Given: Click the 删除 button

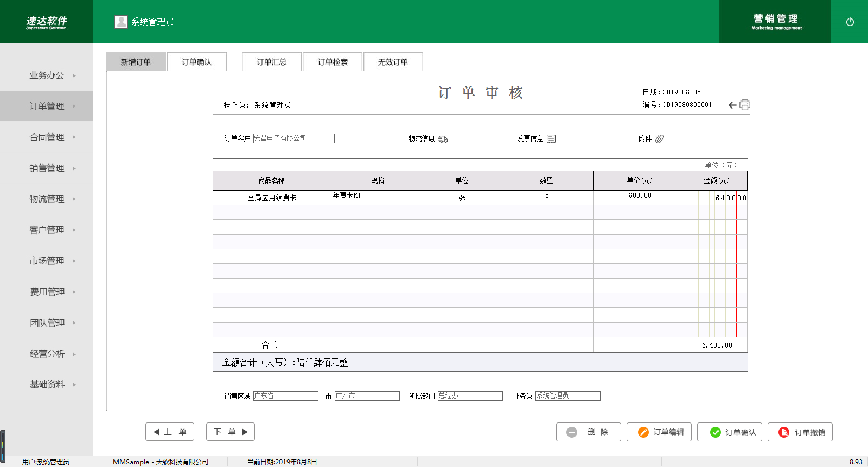Looking at the screenshot, I should (589, 432).
